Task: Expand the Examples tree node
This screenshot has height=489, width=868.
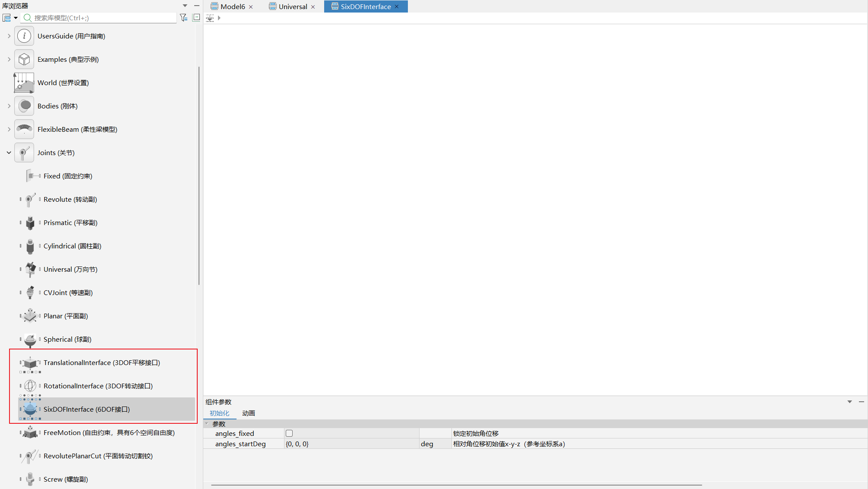Action: (9, 59)
